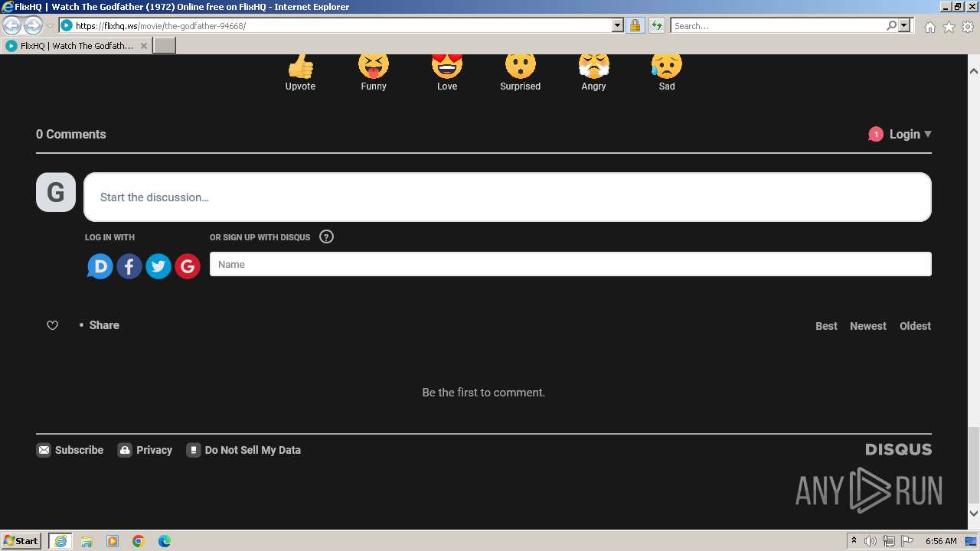Pick the Surprised emoji reaction

[x=520, y=67]
